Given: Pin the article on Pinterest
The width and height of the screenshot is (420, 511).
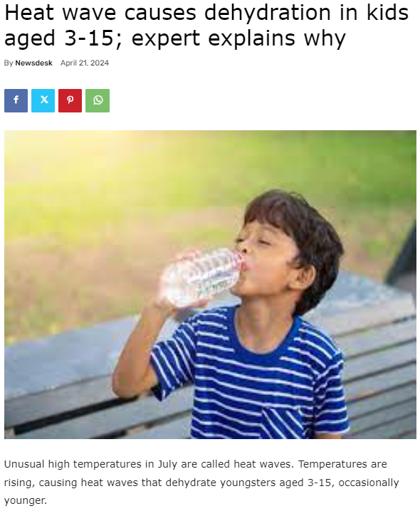Looking at the screenshot, I should pyautogui.click(x=70, y=100).
